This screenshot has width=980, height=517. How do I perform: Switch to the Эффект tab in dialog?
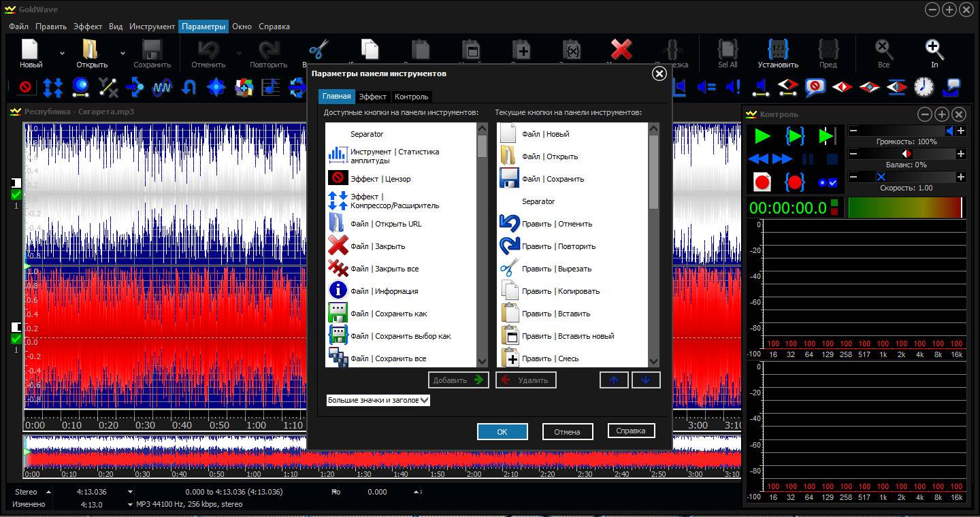point(373,97)
